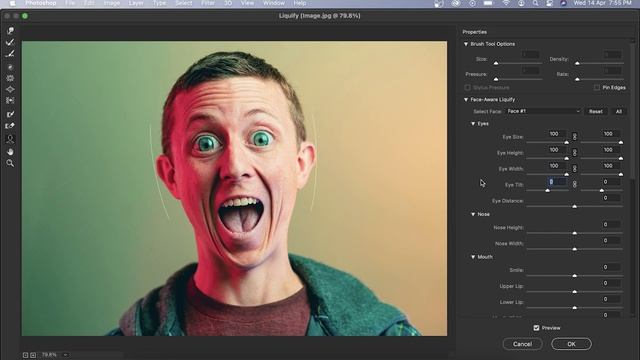Image resolution: width=640 pixels, height=360 pixels.
Task: Tick the Stylus Pressure checkbox
Action: pos(467,87)
